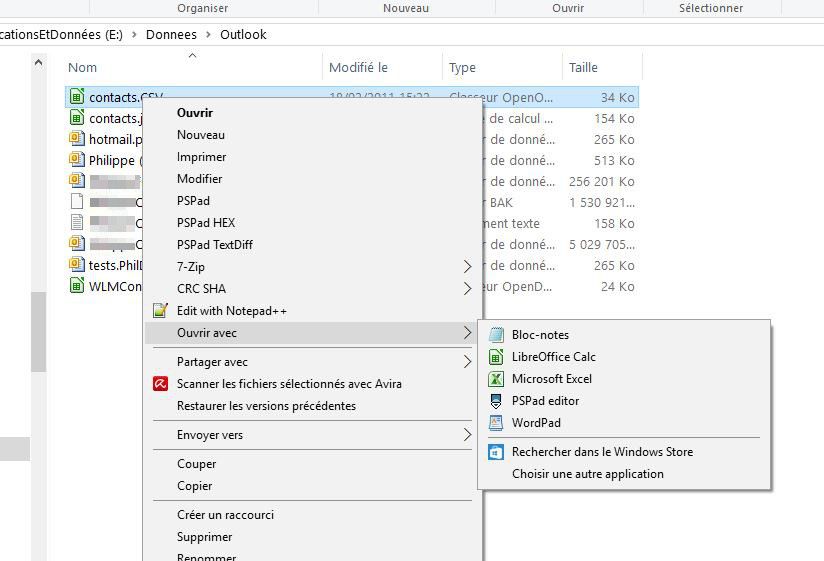Screen dimensions: 824x561
Task: Open file with LibreOffice Calc icon
Action: click(495, 357)
